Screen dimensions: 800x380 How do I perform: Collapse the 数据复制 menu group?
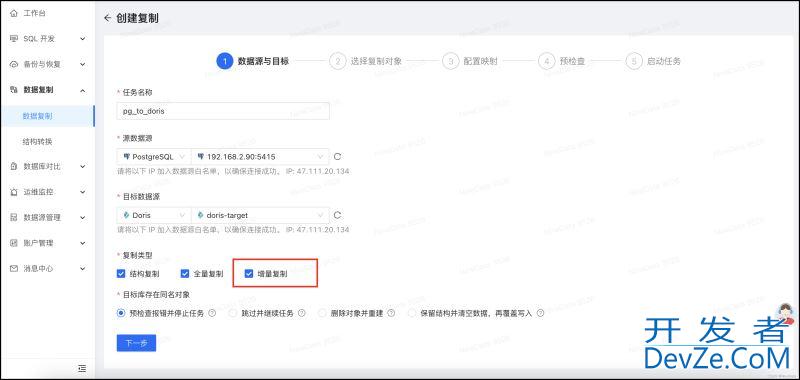[83, 90]
